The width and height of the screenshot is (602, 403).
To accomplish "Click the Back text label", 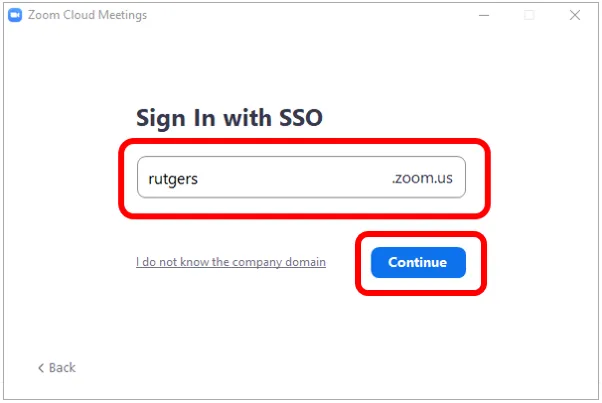I will (62, 368).
